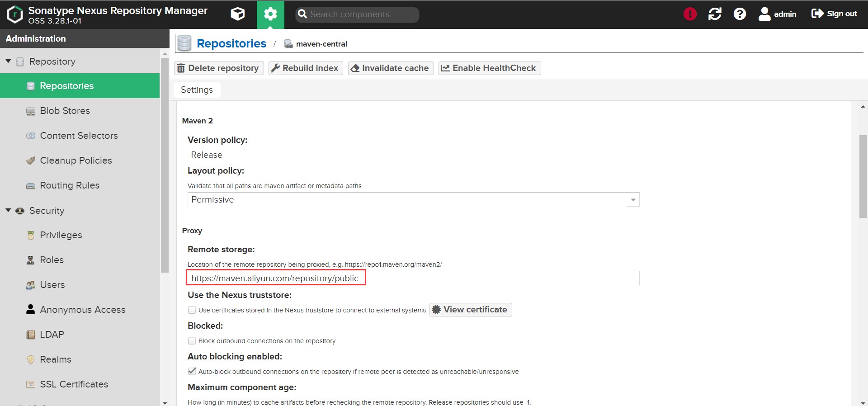Screen dimensions: 868x406
Task: Click Enable HealthCheck button
Action: click(x=490, y=68)
